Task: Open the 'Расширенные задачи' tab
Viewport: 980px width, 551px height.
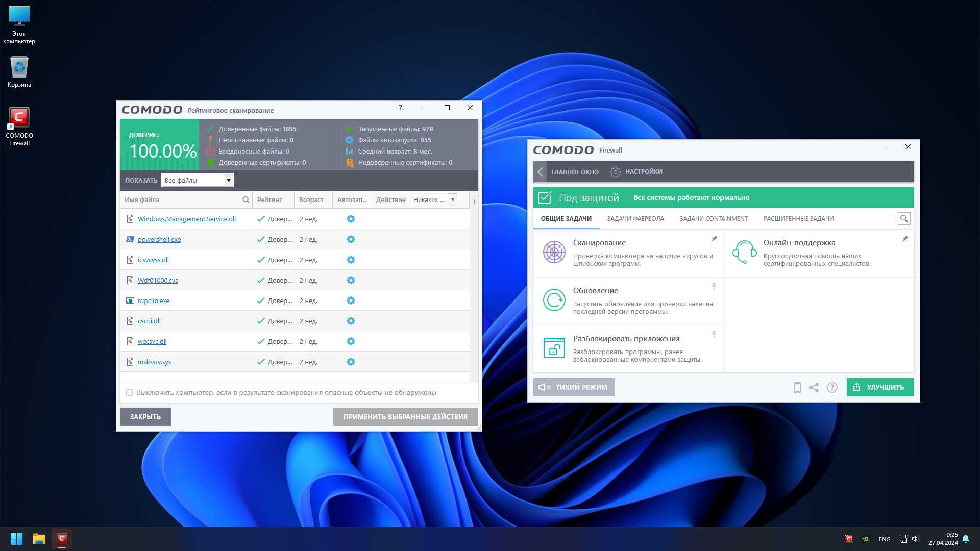Action: pos(798,219)
